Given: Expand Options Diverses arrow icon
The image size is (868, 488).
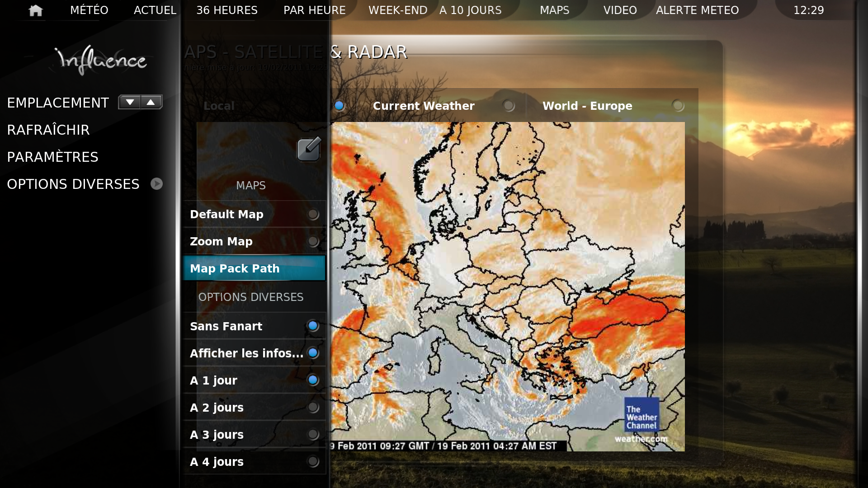Looking at the screenshot, I should click(156, 184).
